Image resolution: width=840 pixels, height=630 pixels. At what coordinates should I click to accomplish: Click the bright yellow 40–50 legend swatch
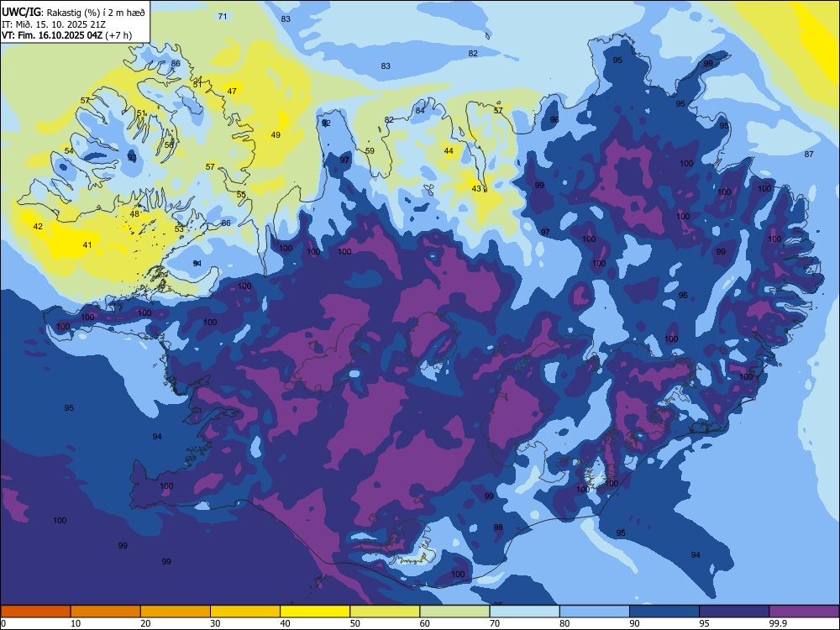[x=315, y=612]
